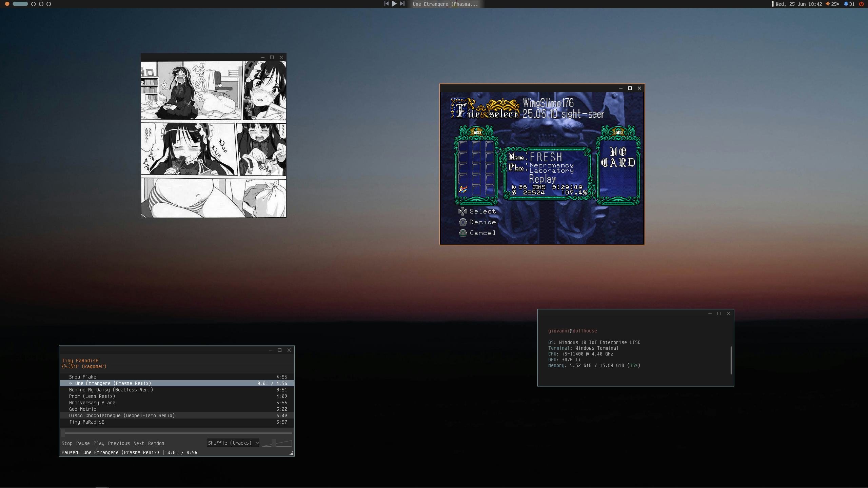Click the play icon in top bar
Viewport: 868px width, 488px height.
(x=394, y=4)
